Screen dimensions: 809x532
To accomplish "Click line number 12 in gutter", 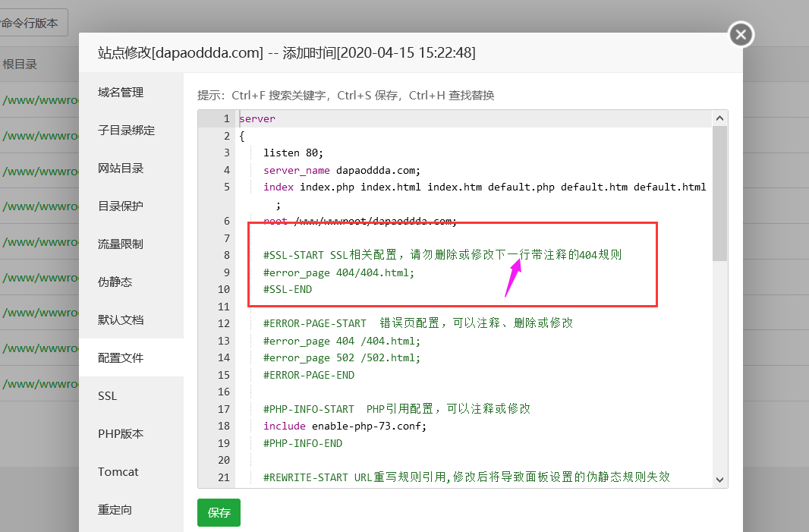I will pos(223,323).
